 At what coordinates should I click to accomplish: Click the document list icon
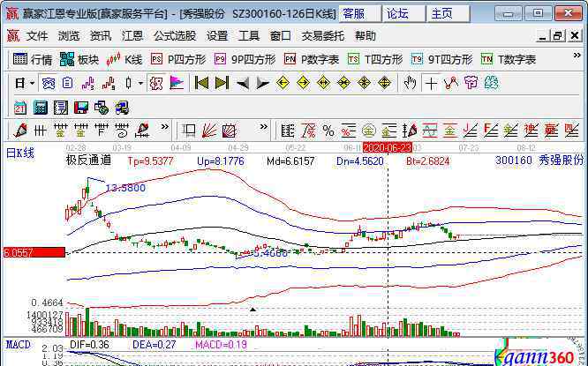pyautogui.click(x=67, y=83)
